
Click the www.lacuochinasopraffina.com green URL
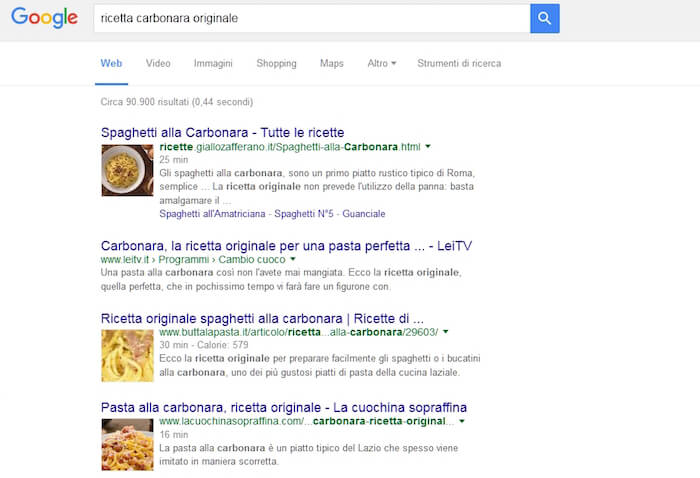tap(307, 421)
